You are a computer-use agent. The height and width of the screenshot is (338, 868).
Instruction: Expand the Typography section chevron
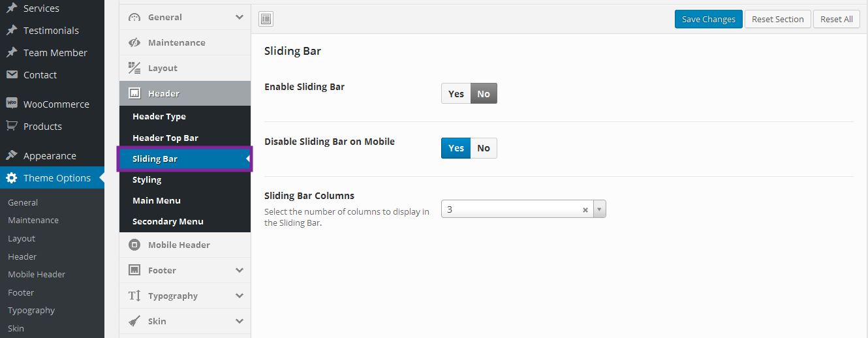240,296
